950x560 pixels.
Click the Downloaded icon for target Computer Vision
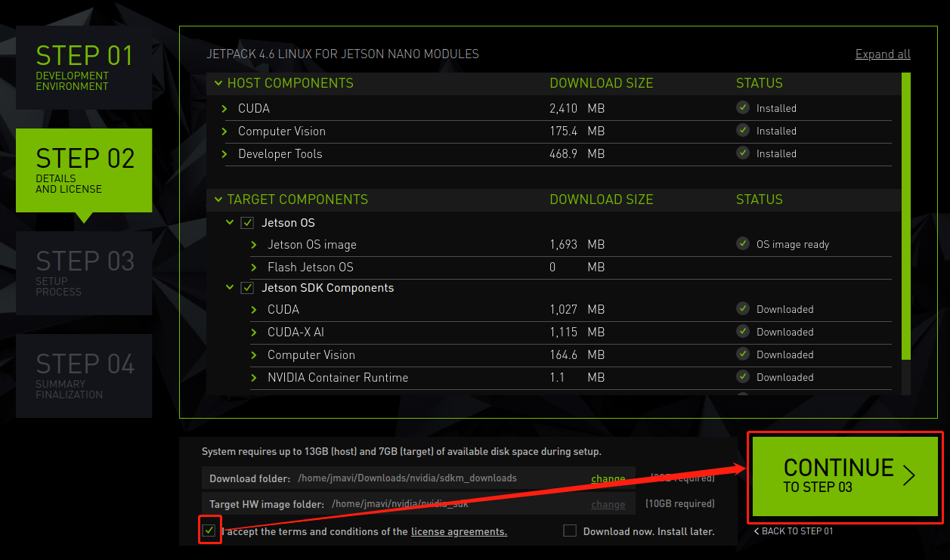[x=743, y=354]
